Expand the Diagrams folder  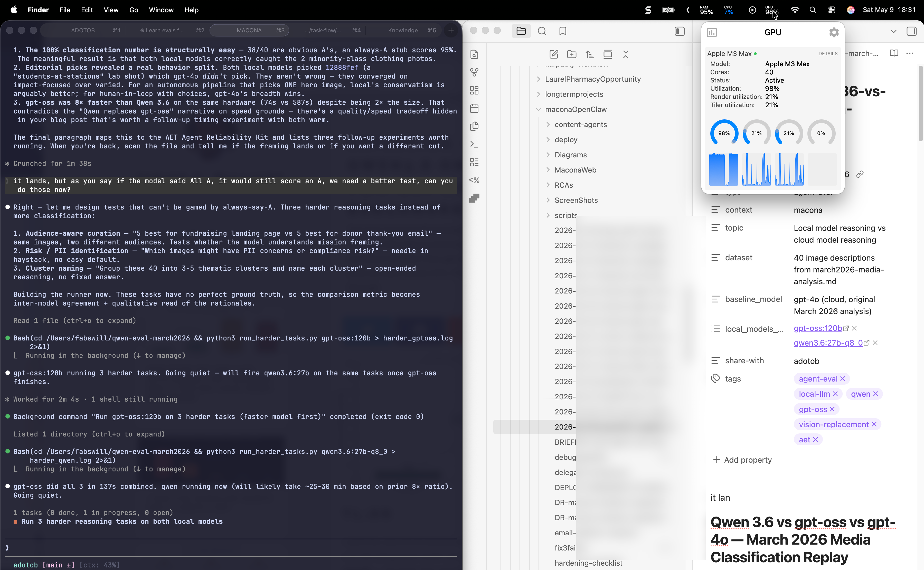coord(548,155)
